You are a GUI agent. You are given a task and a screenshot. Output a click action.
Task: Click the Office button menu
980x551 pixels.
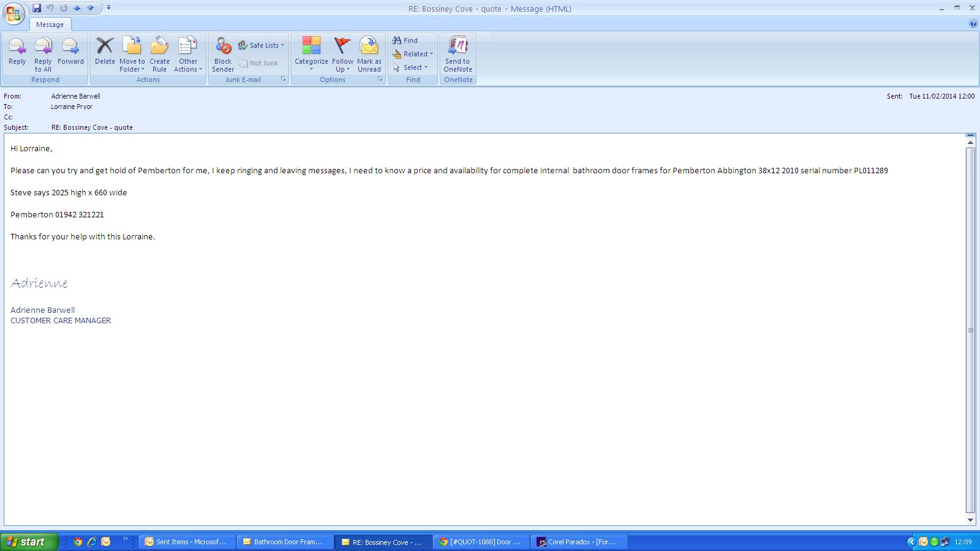pyautogui.click(x=13, y=13)
